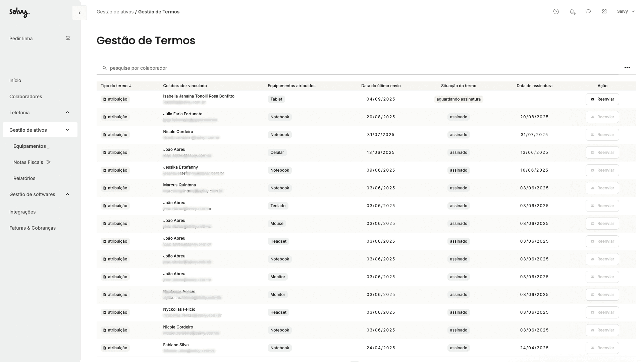Click the Gestão de ativos breadcrumb link
The height and width of the screenshot is (362, 644).
(115, 12)
